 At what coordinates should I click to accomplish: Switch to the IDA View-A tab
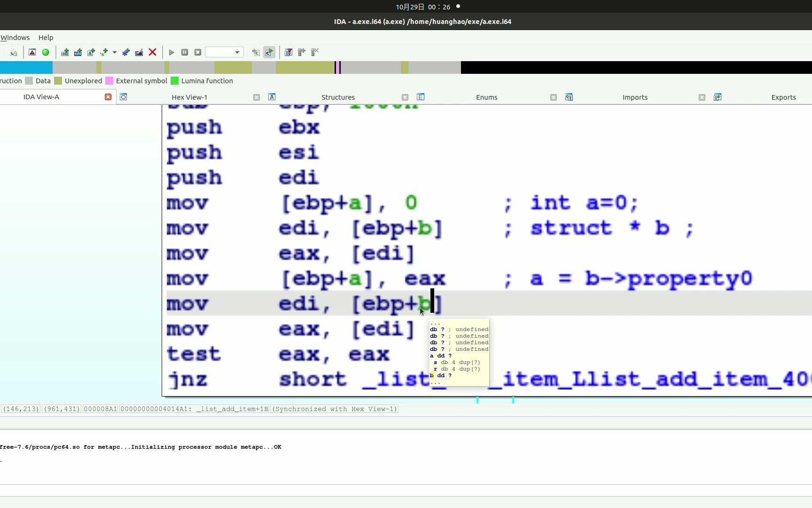pyautogui.click(x=41, y=97)
